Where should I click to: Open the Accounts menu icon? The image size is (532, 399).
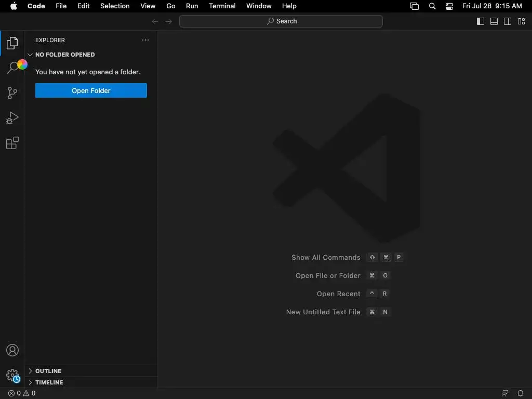tap(12, 350)
